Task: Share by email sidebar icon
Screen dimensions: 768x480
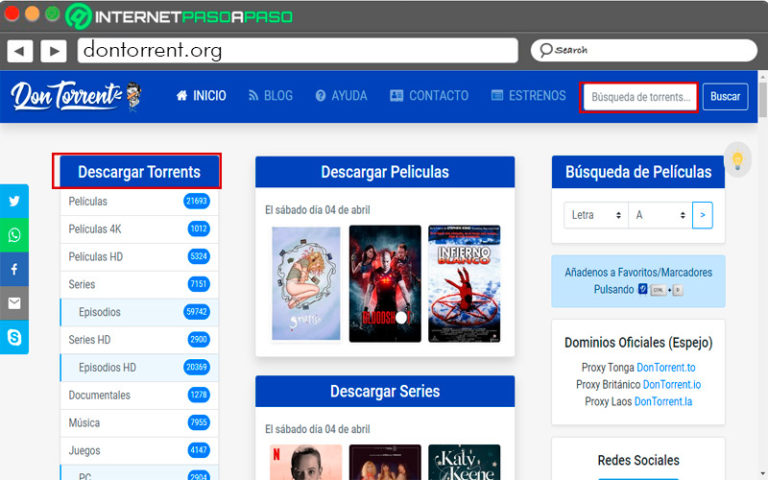Action: point(14,303)
